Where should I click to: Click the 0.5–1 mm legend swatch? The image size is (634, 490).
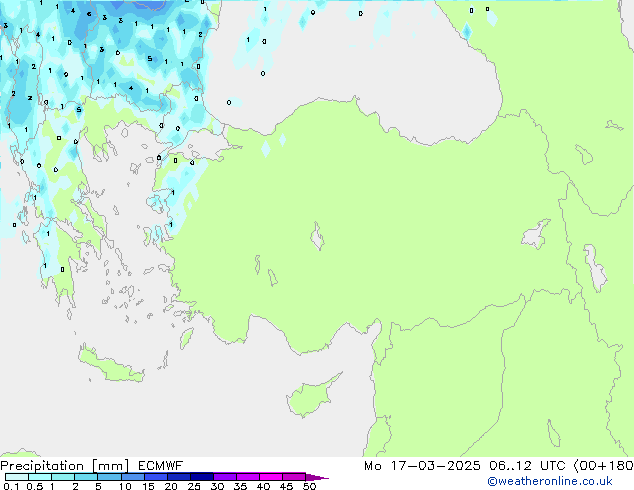[x=40, y=477]
